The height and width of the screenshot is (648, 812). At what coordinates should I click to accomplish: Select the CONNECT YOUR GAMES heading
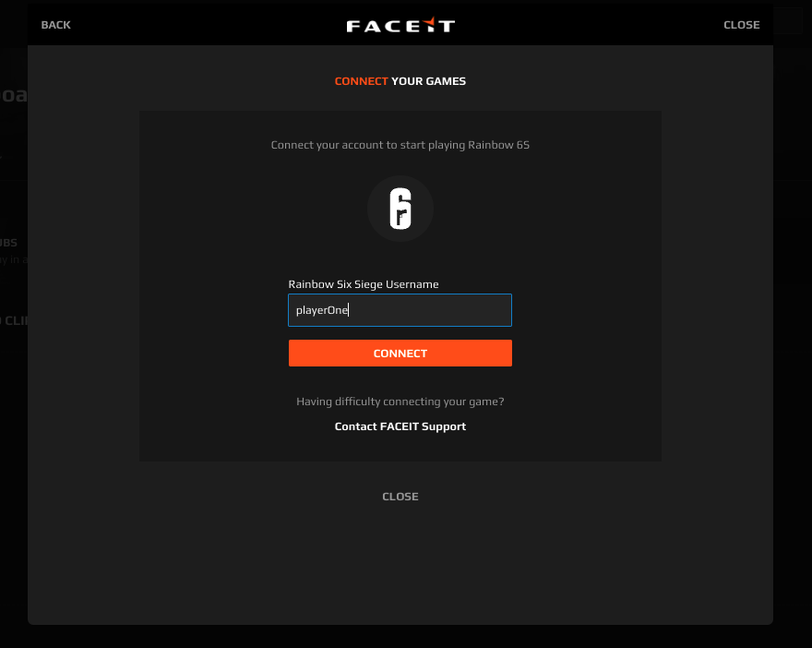(400, 81)
